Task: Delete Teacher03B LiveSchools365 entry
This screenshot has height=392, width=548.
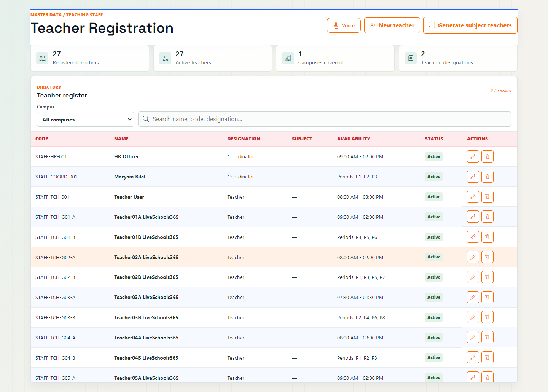Action: tap(487, 317)
